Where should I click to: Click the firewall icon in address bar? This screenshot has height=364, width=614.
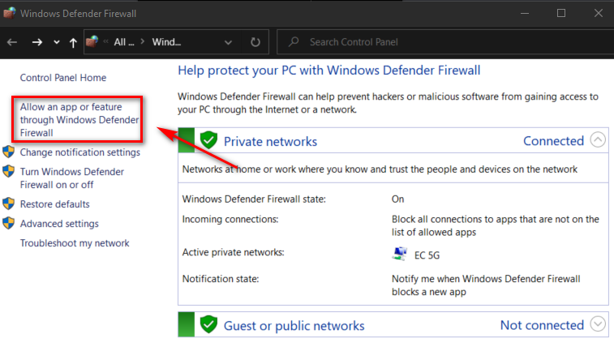click(94, 42)
